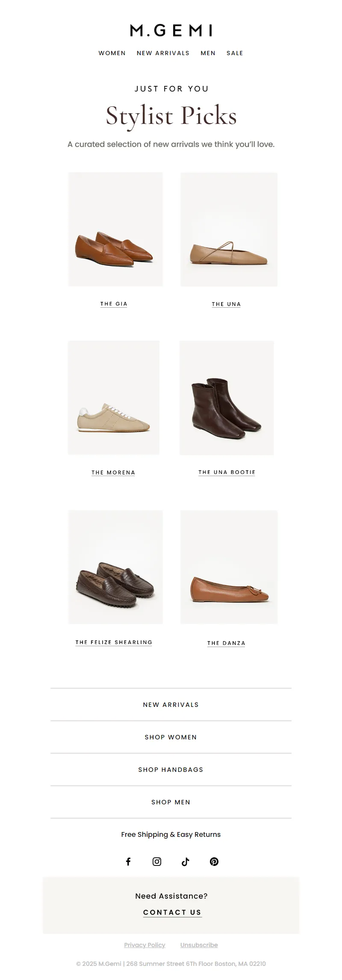Open the Morena sneaker image
Viewport: 342px width, 980px height.
[114, 397]
